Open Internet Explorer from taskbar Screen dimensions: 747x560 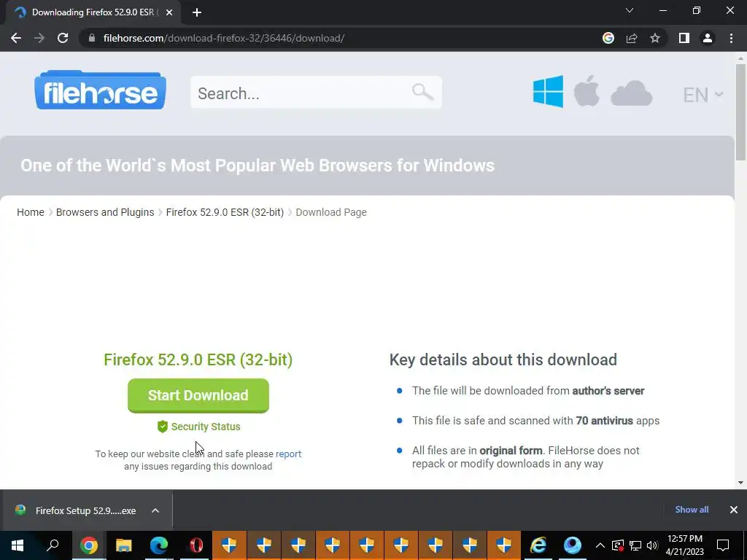[538, 545]
